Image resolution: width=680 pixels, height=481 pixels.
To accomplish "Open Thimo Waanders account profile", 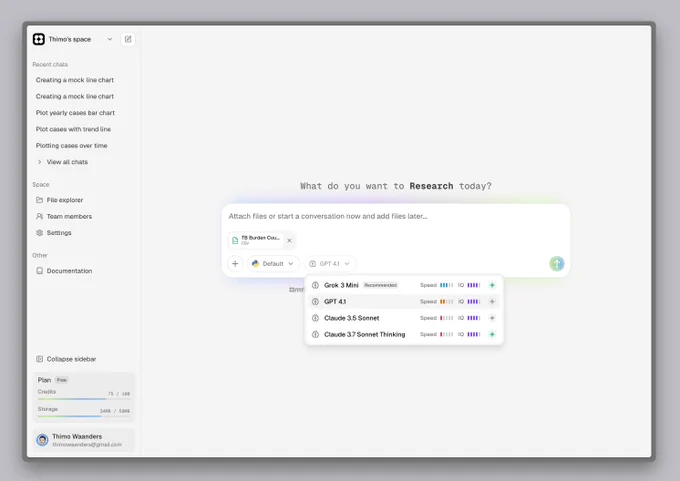I will (84, 440).
